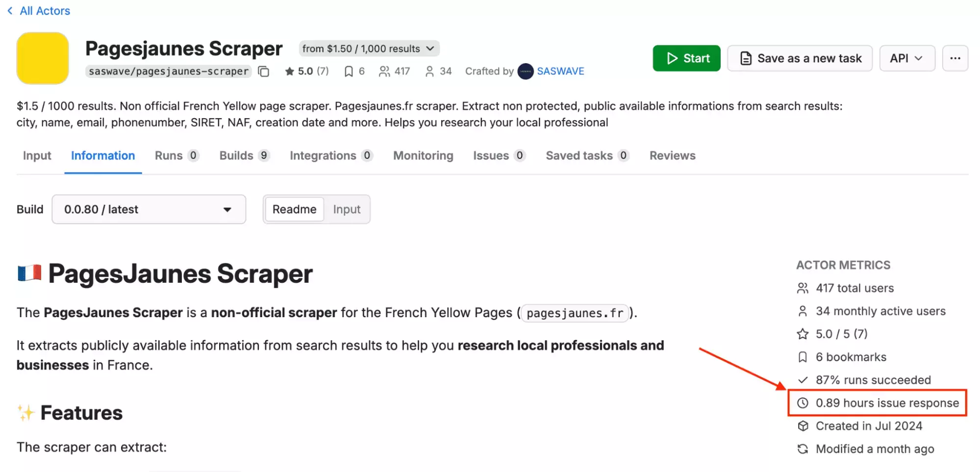Expand the Build version 0.0.80 dropdown

(149, 209)
